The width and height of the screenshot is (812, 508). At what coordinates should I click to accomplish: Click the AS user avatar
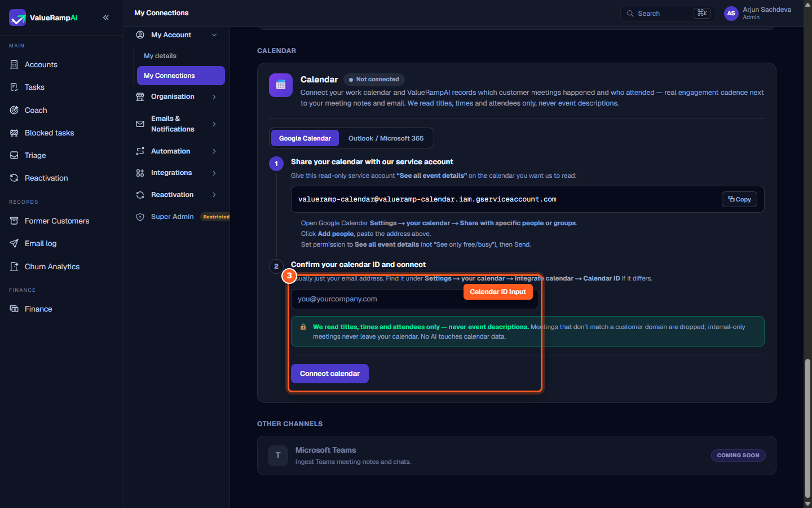[x=731, y=14]
